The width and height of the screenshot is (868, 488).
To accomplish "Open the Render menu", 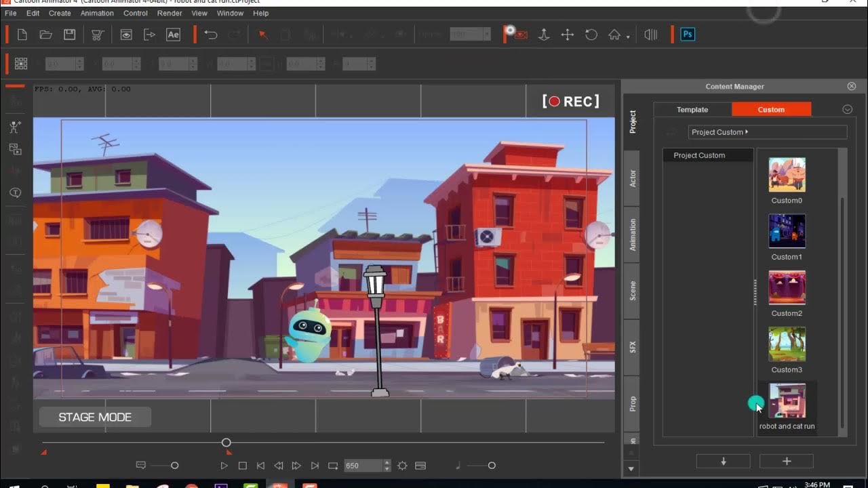I will tap(169, 13).
